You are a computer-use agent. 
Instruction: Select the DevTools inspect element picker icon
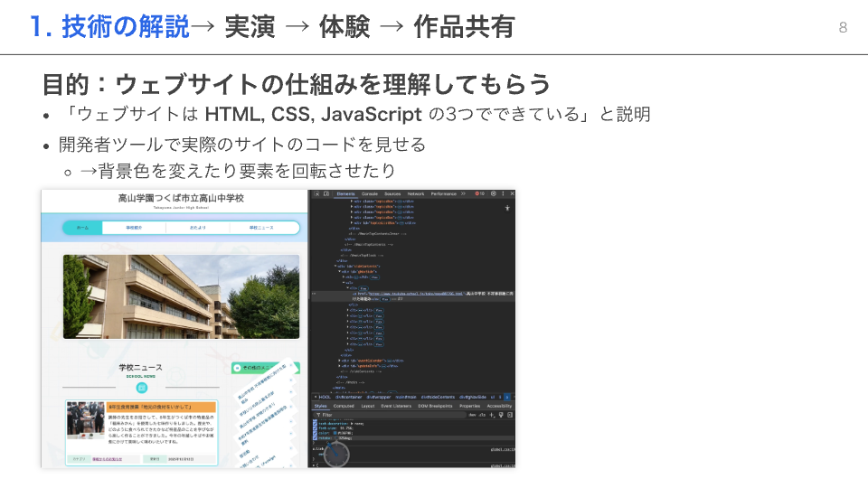click(316, 193)
